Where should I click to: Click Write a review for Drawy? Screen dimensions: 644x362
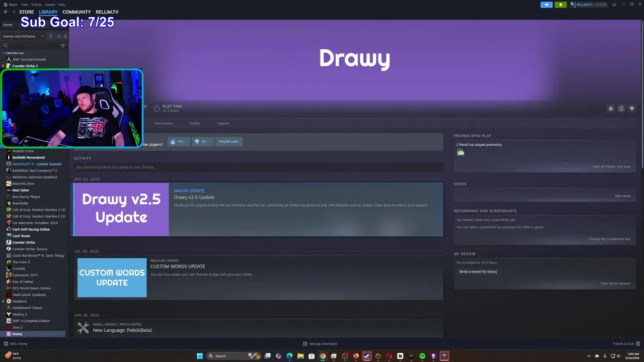(x=478, y=271)
